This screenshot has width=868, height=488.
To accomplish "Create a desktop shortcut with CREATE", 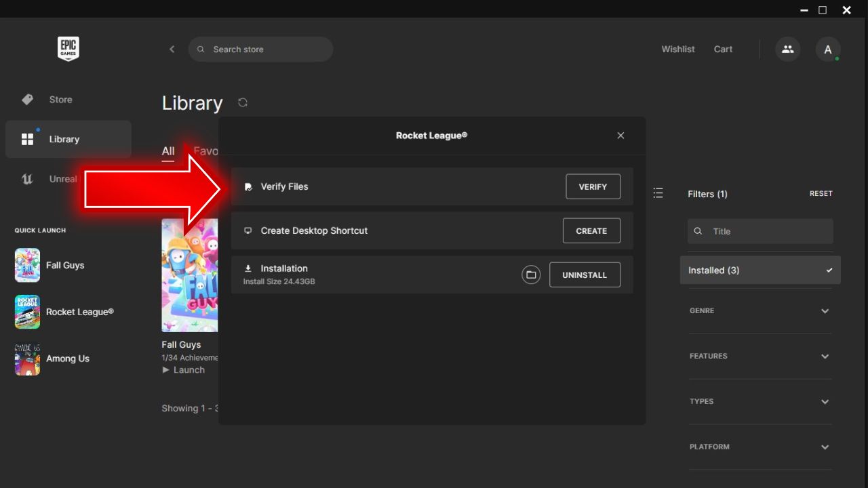I will pos(591,230).
